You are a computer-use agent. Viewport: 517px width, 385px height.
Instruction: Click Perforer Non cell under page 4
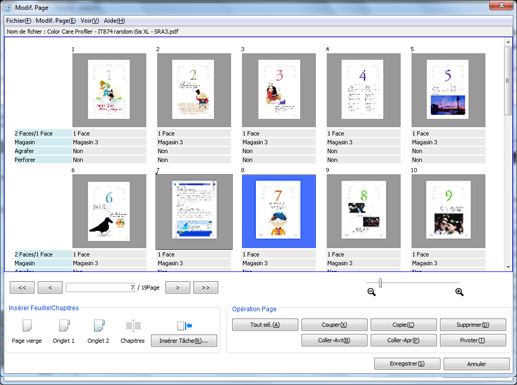pos(364,160)
